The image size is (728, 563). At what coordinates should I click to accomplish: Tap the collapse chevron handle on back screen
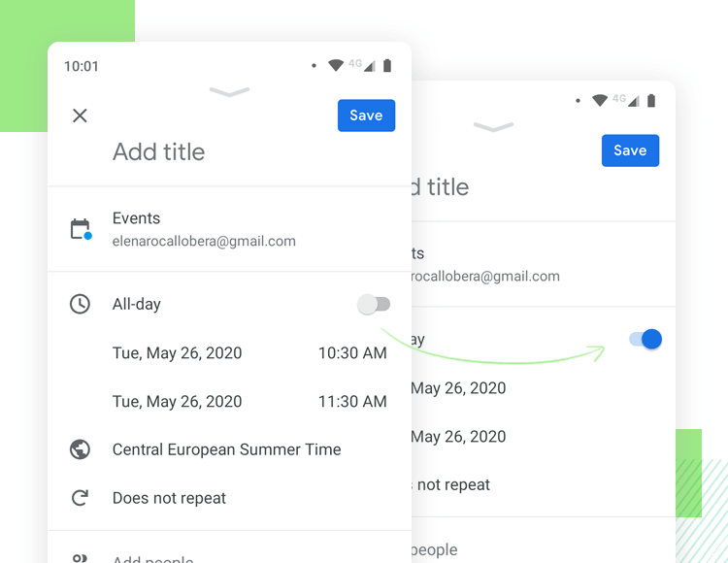(x=493, y=127)
